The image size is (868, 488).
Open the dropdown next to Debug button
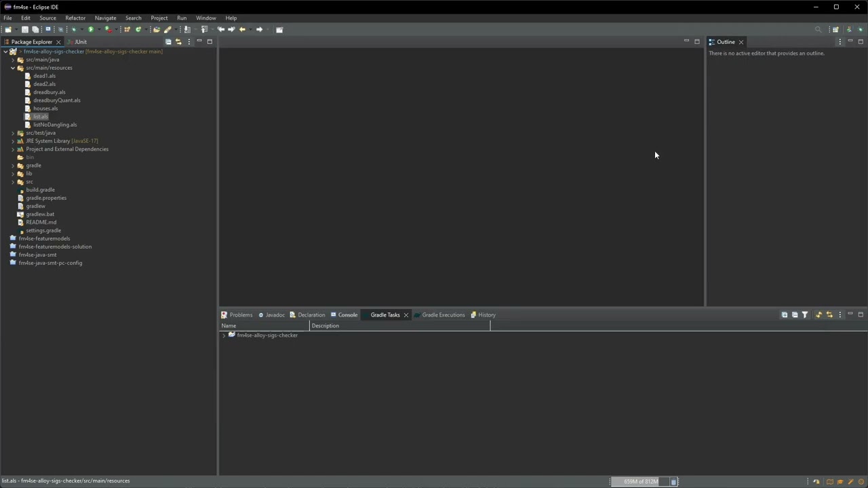(82, 29)
